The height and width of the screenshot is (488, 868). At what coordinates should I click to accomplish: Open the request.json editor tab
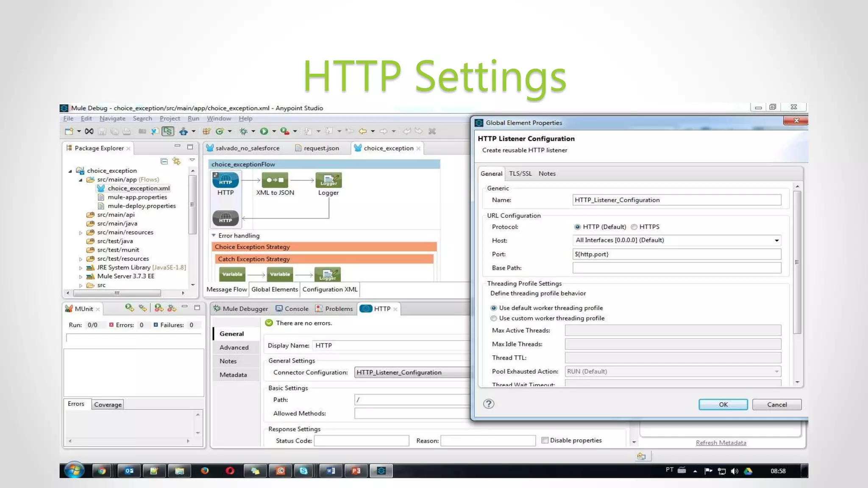click(x=317, y=148)
